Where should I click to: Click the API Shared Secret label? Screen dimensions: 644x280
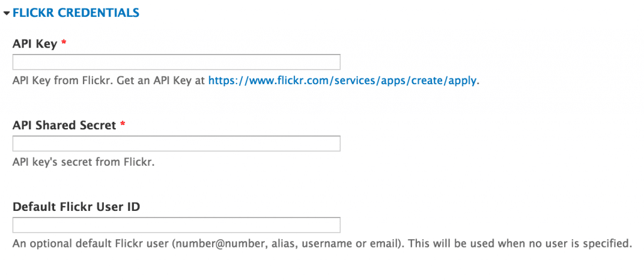pyautogui.click(x=65, y=126)
